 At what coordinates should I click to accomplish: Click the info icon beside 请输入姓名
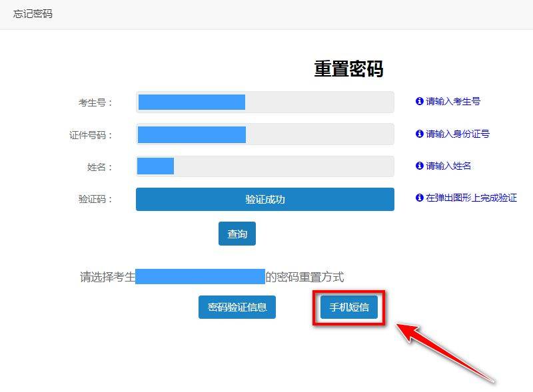click(x=420, y=166)
